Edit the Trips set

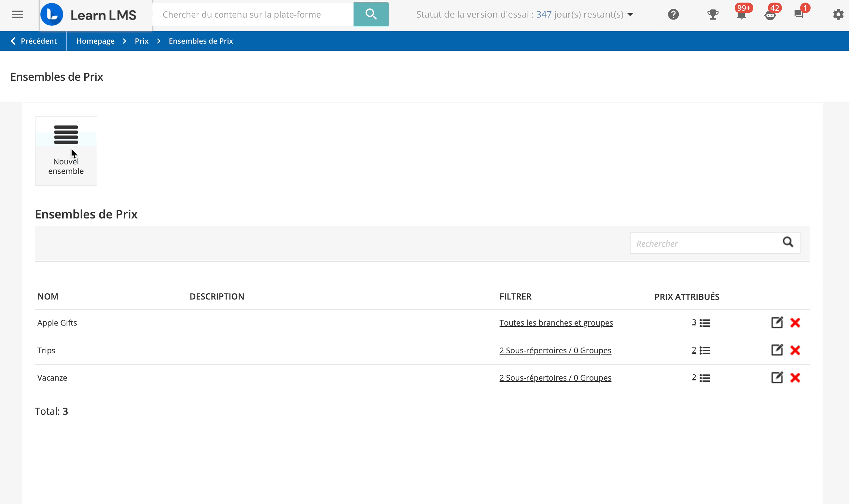pos(777,350)
